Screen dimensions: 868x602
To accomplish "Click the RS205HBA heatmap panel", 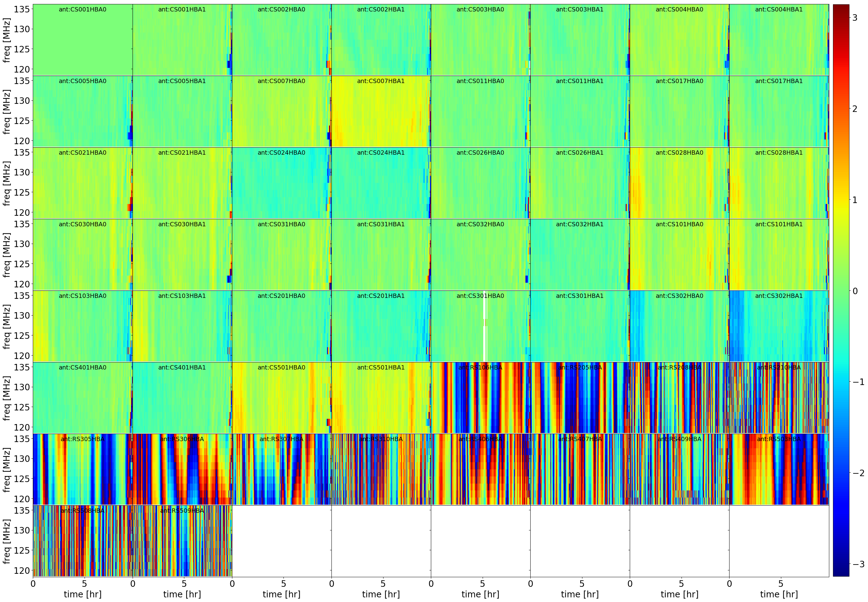I will point(580,398).
